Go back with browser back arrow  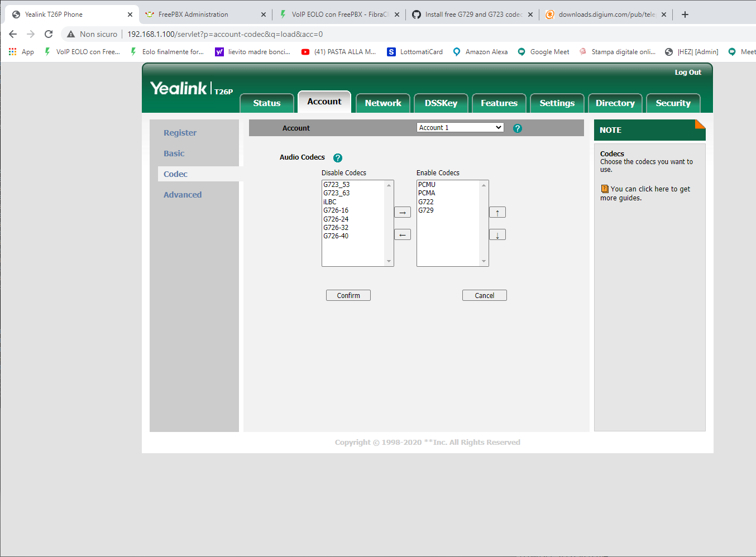pos(13,34)
